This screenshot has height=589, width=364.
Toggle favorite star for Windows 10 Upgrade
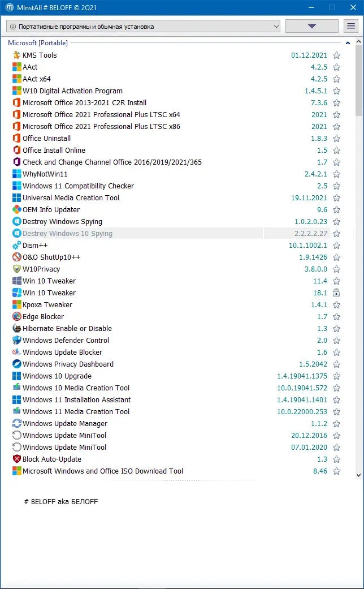pyautogui.click(x=337, y=376)
